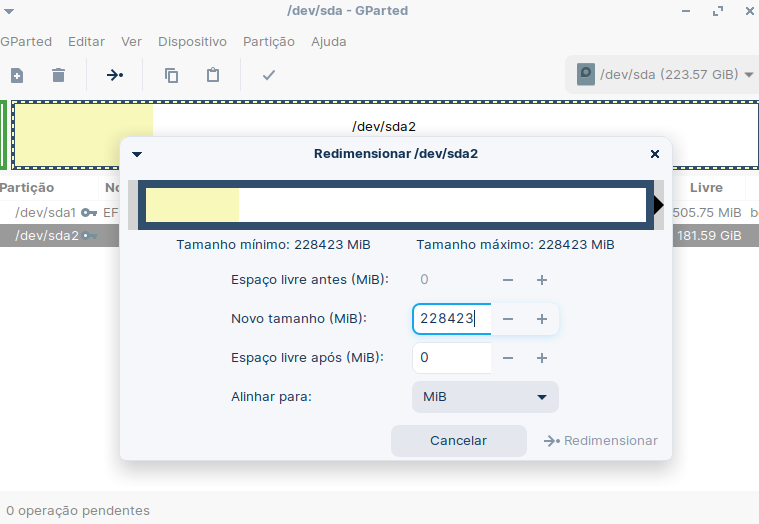Increase Espaço livre após with plus

click(542, 358)
